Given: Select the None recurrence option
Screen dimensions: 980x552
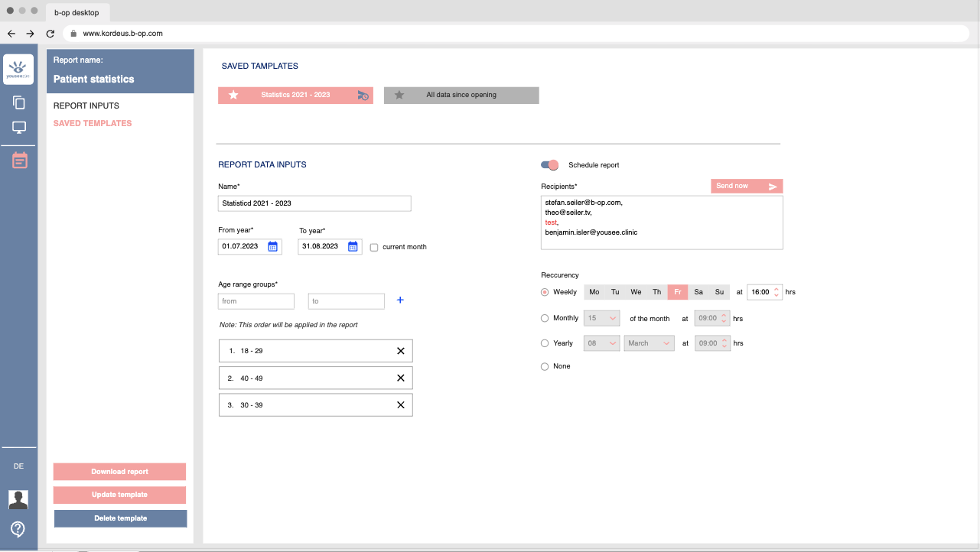Looking at the screenshot, I should click(545, 367).
